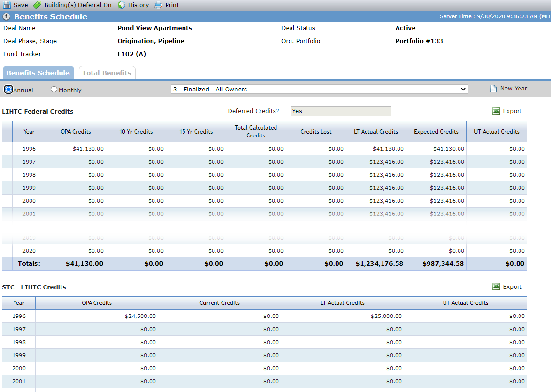551x392 pixels.
Task: Click the Deferred Credits 'Yes' field
Action: [x=340, y=111]
